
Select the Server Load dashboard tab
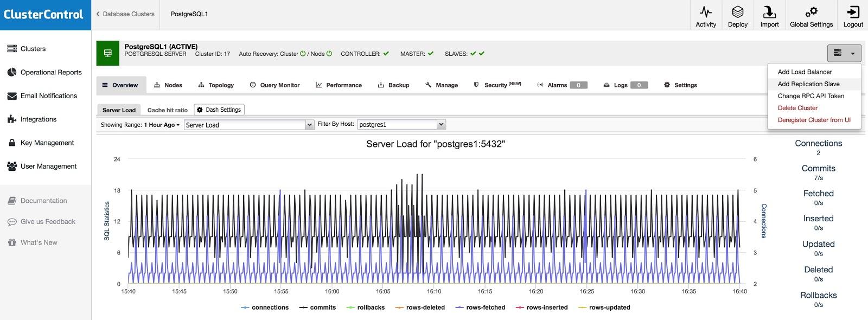click(119, 110)
